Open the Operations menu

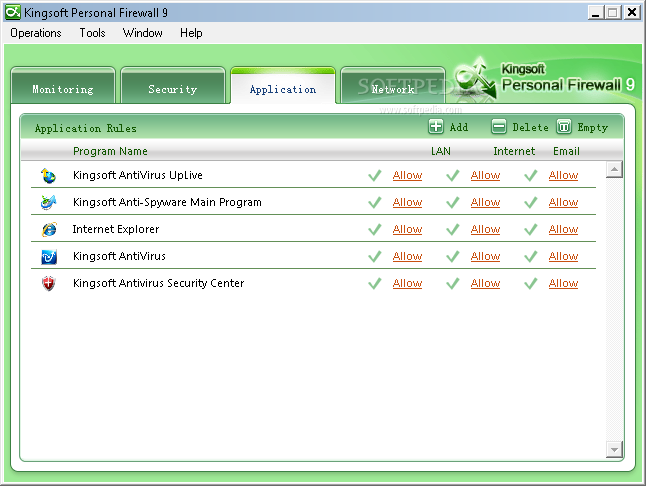(x=36, y=33)
